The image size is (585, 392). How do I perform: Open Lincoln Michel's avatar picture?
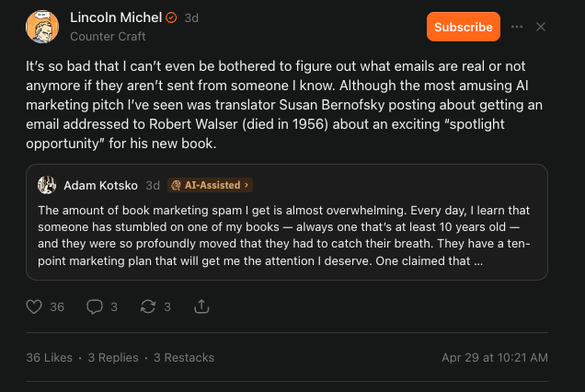coord(42,27)
